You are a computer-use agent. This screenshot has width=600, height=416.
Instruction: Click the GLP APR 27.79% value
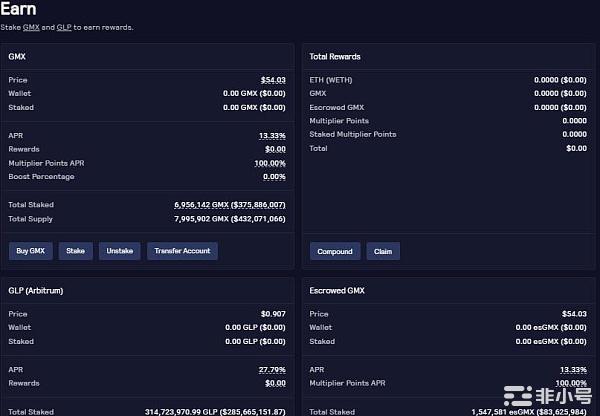[x=271, y=369]
